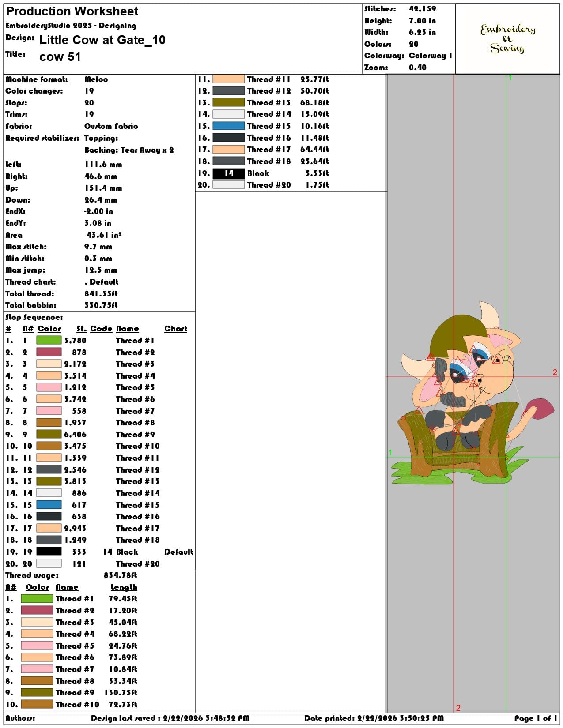This screenshot has height=728, width=563.
Task: Click the Name header in Thread usage table
Action: tap(67, 587)
